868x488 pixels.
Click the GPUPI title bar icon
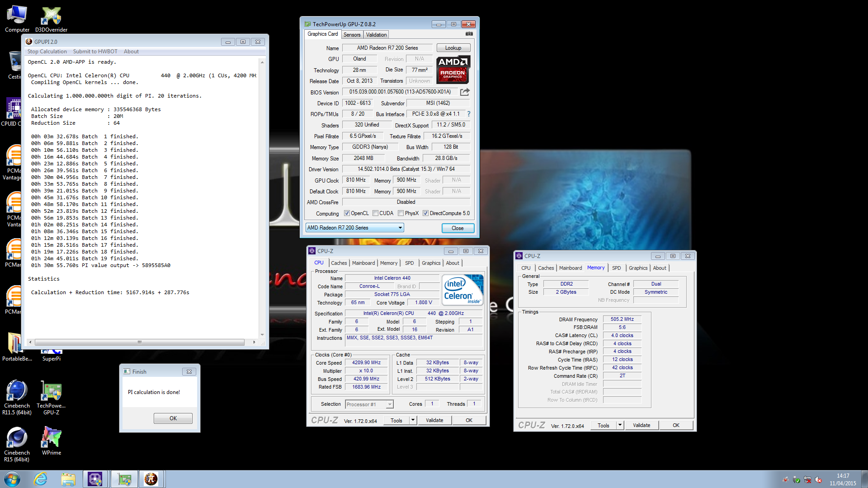(29, 42)
